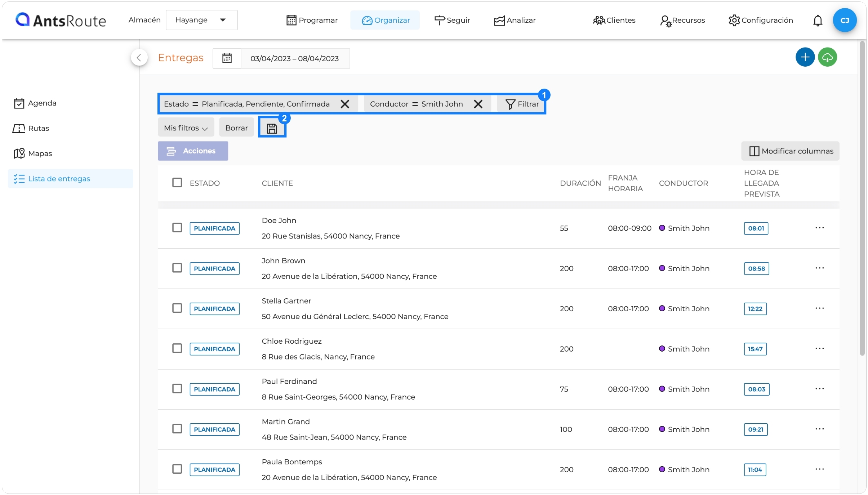Click Modificar columnas button
This screenshot has width=868, height=495.
tap(790, 151)
